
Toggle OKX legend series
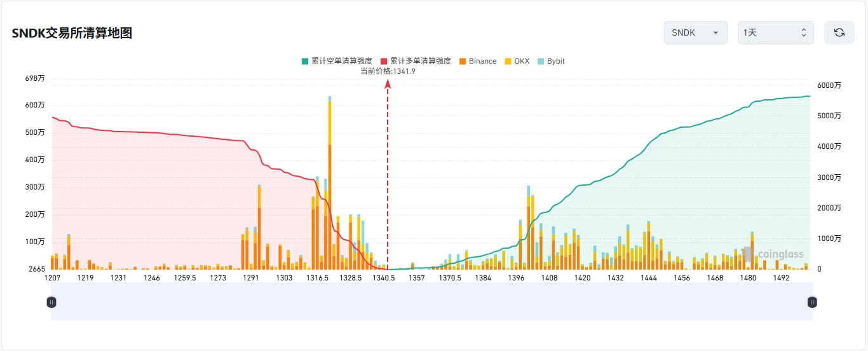click(x=517, y=61)
